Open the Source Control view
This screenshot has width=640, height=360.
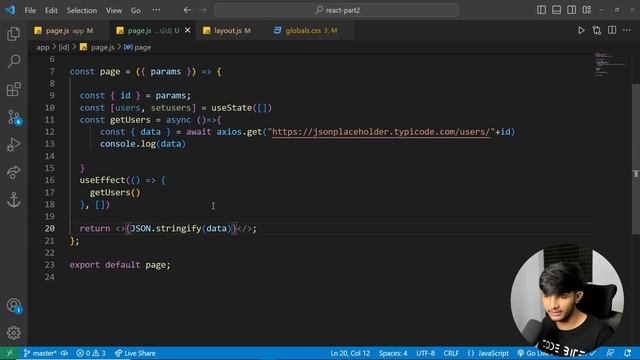14,117
